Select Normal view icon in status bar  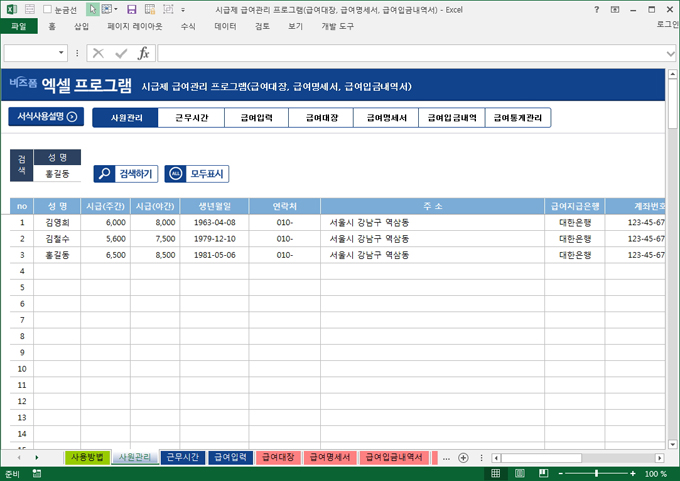(495, 473)
